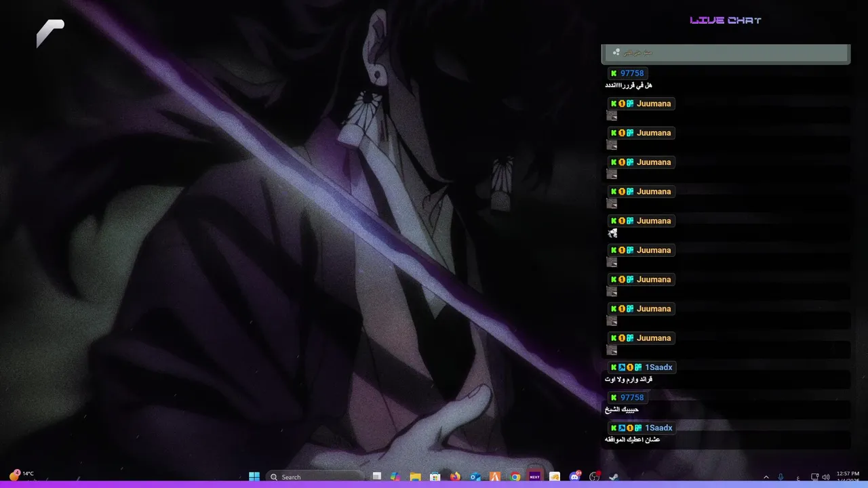The height and width of the screenshot is (488, 868).
Task: Open File Explorer from taskbar
Action: point(415,476)
